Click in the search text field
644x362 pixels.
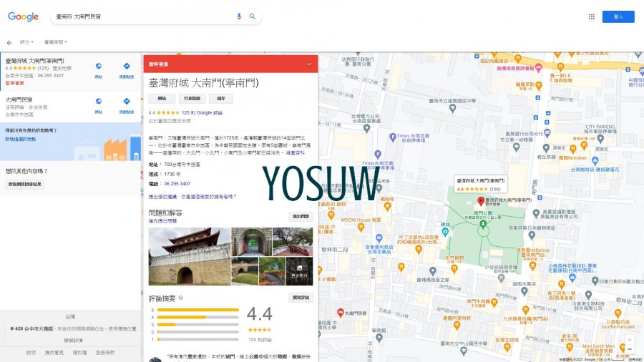pyautogui.click(x=143, y=16)
